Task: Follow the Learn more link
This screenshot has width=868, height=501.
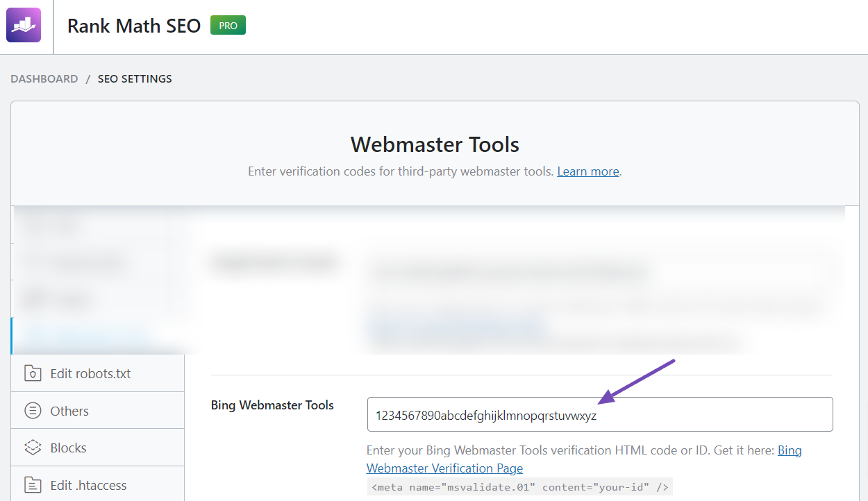Action: coord(587,171)
